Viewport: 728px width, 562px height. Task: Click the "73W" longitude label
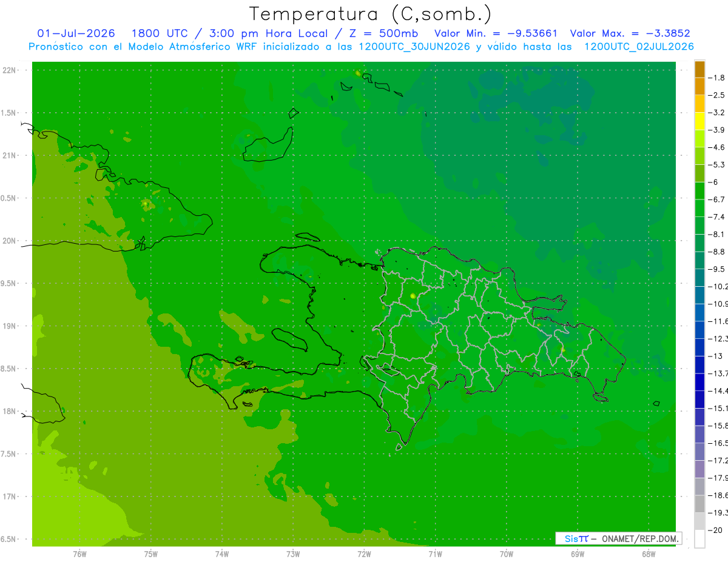[293, 554]
